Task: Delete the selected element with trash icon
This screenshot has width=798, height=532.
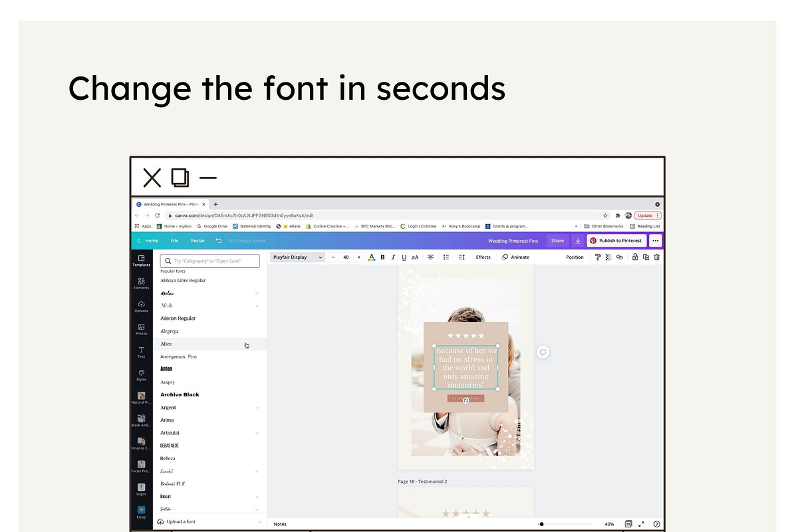Action: pyautogui.click(x=657, y=257)
